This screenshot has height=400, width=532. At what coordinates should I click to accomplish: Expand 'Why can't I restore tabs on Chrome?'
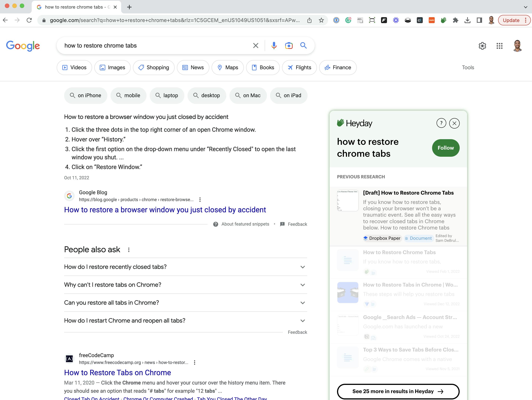click(x=185, y=285)
